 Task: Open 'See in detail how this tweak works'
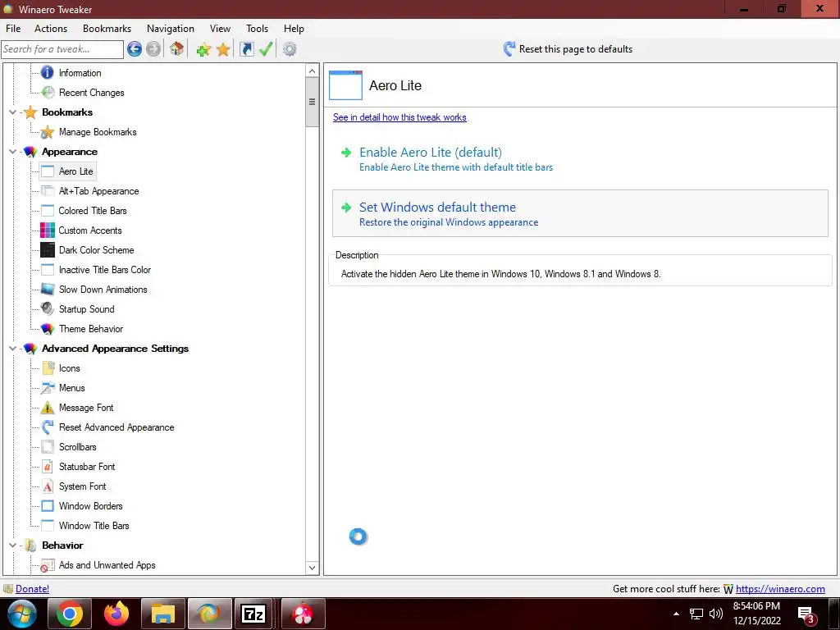coord(399,117)
